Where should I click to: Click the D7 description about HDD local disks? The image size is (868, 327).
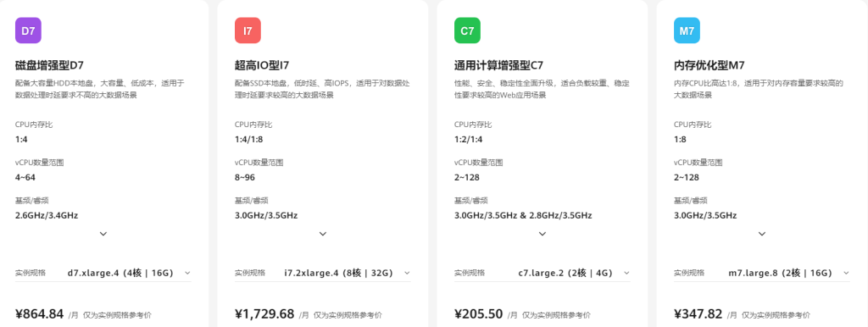(100, 89)
